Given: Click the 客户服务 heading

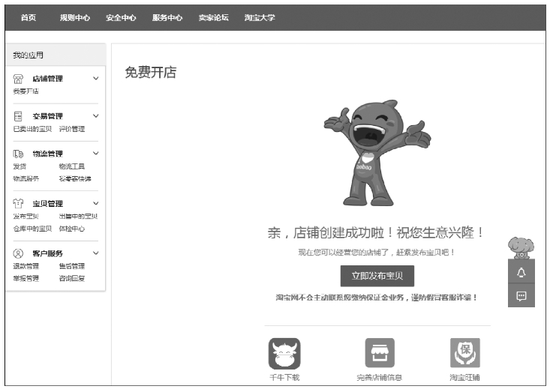Looking at the screenshot, I should point(47,253).
